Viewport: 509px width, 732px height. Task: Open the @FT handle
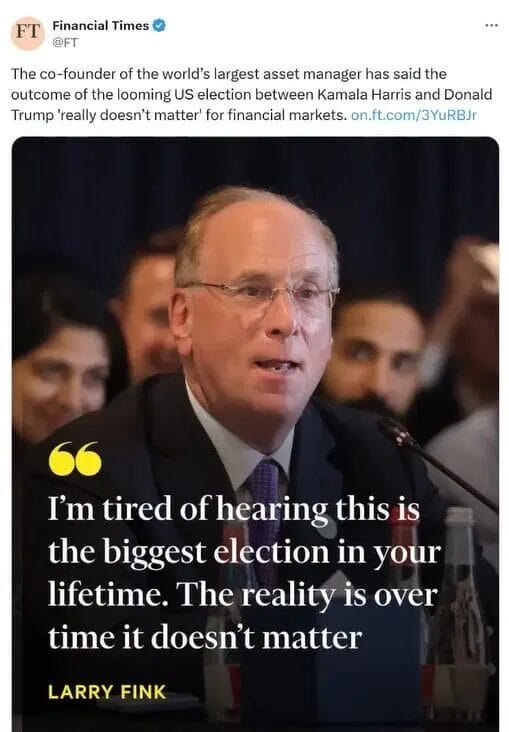65,42
